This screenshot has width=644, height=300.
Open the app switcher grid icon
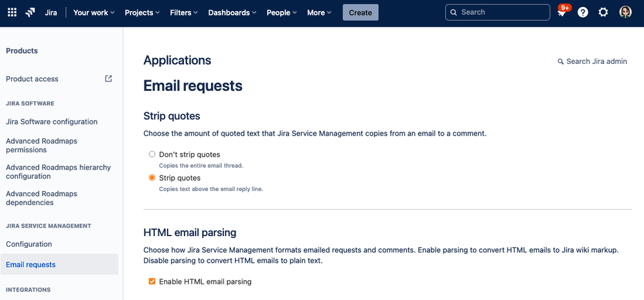pos(12,12)
